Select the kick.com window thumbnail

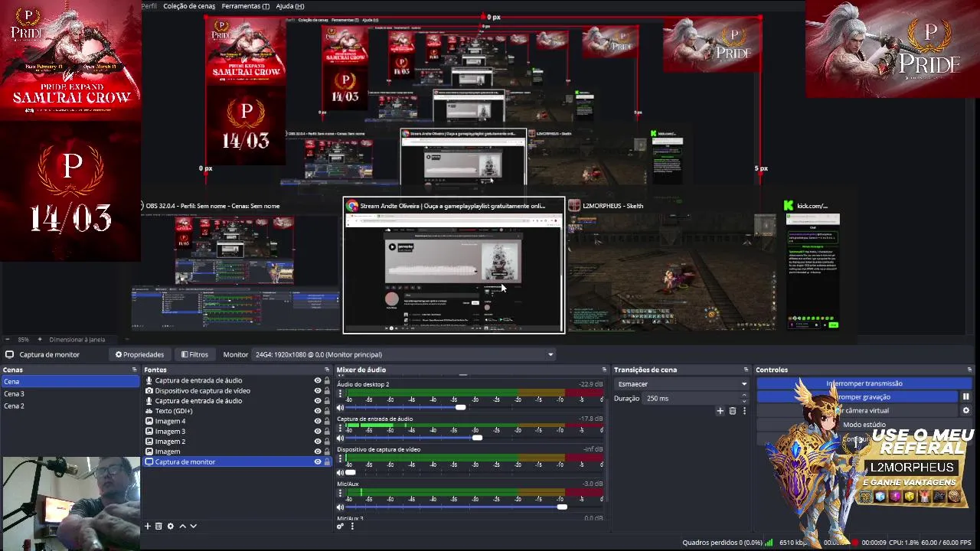(812, 266)
